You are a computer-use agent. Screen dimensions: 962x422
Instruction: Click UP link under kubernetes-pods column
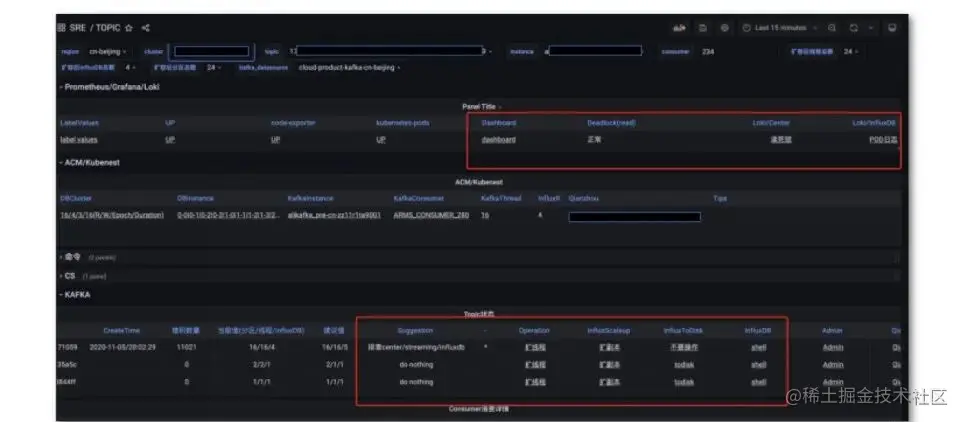click(x=380, y=140)
